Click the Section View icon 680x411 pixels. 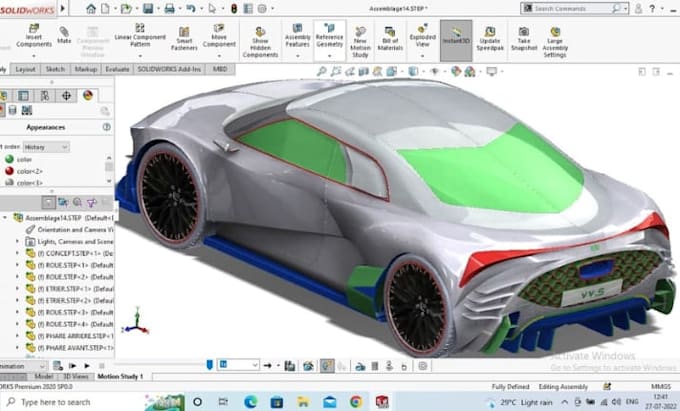coord(363,71)
